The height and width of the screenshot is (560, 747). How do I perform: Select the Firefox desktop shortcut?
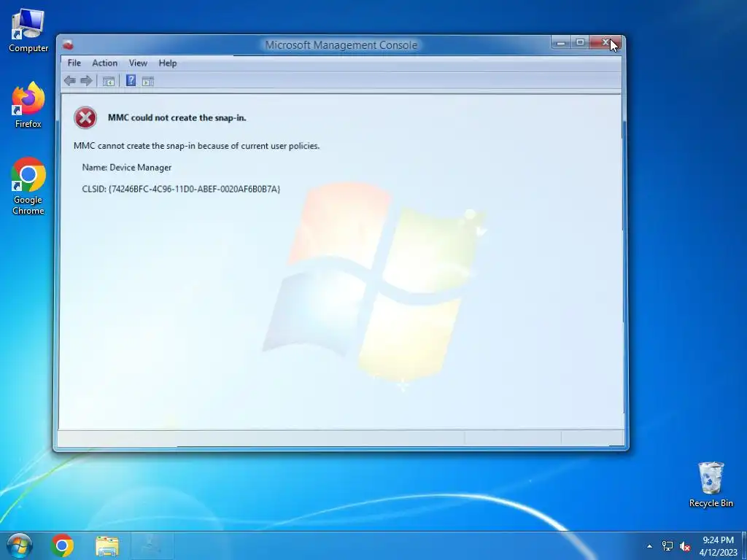coord(28,105)
